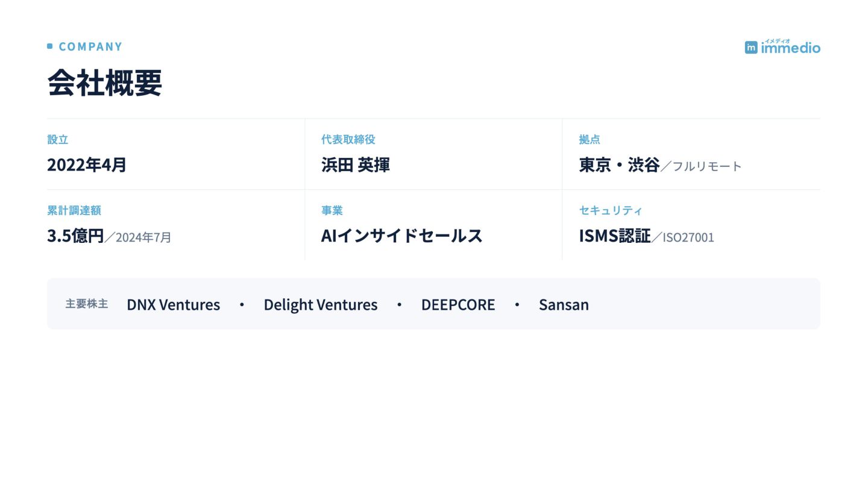
Task: Click the 拠点 label
Action: coord(590,139)
